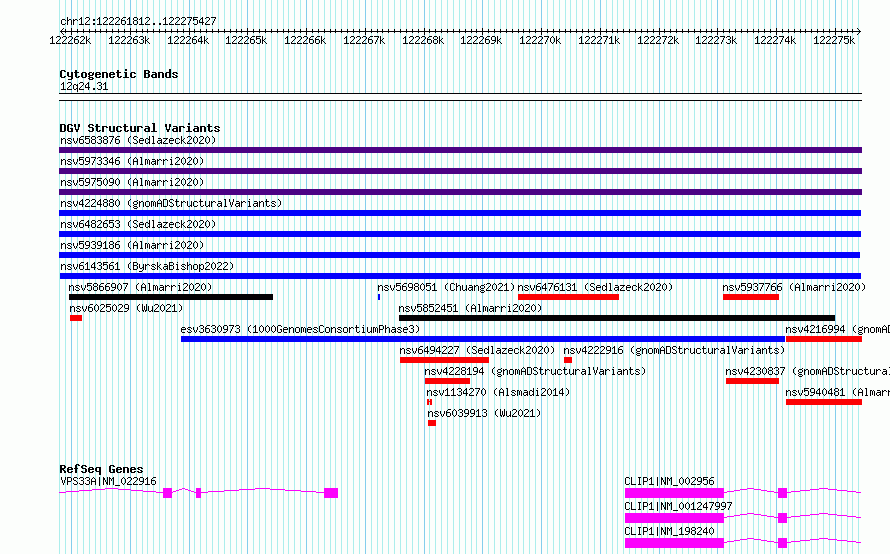Select the CLIP1 NM_001247997 large exon block
890x554 pixels.
674,518
